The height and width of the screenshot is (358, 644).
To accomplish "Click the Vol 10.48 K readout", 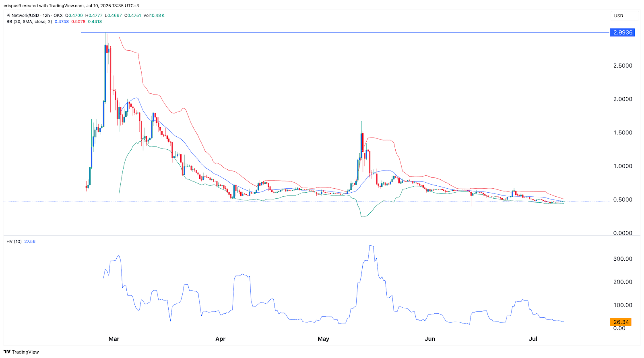I will 154,16.
